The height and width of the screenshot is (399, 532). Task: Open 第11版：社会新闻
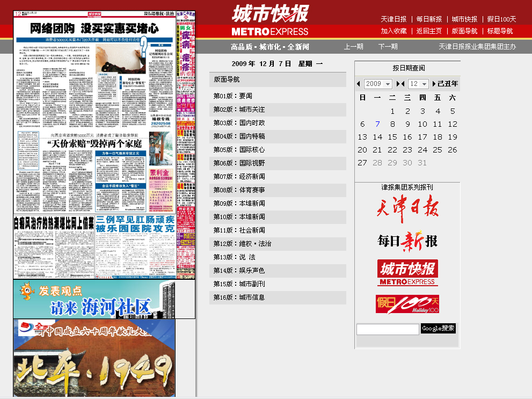[239, 230]
